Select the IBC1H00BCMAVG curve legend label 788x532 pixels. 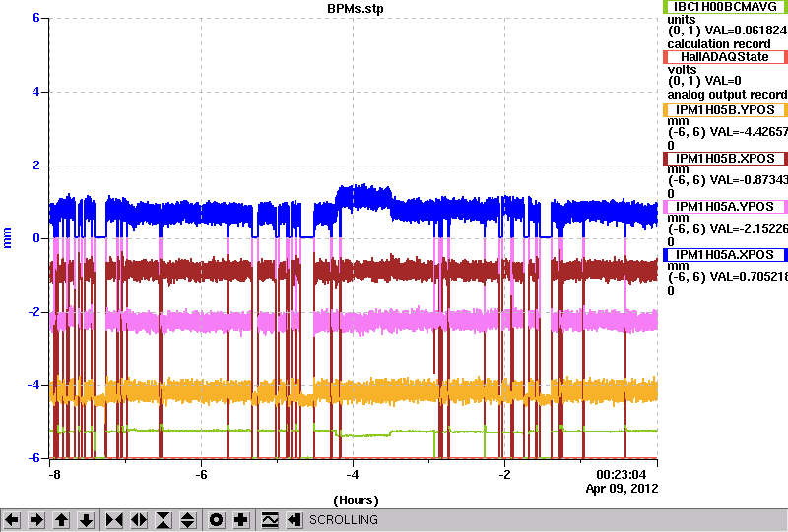pos(725,7)
